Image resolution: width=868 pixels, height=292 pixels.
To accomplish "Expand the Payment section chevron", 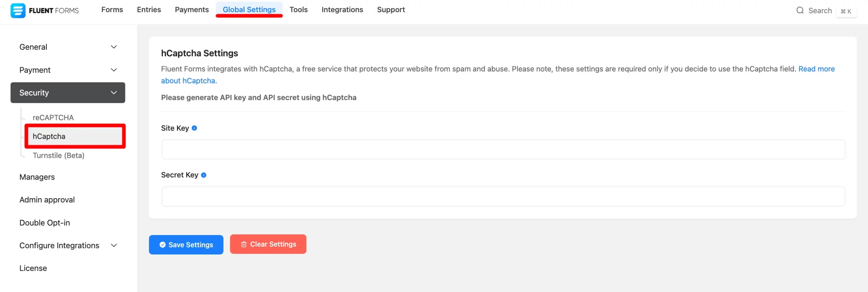I will (114, 70).
